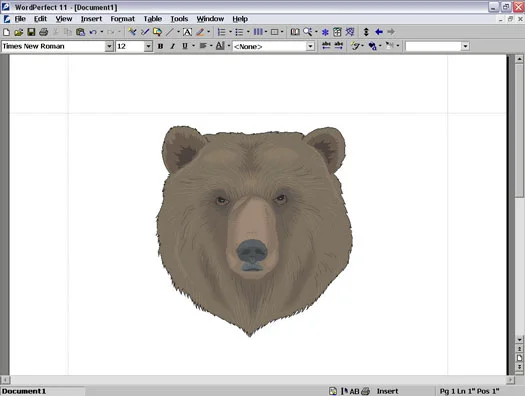Insert clipart with the clipart icon
The width and height of the screenshot is (525, 396).
pyautogui.click(x=157, y=32)
